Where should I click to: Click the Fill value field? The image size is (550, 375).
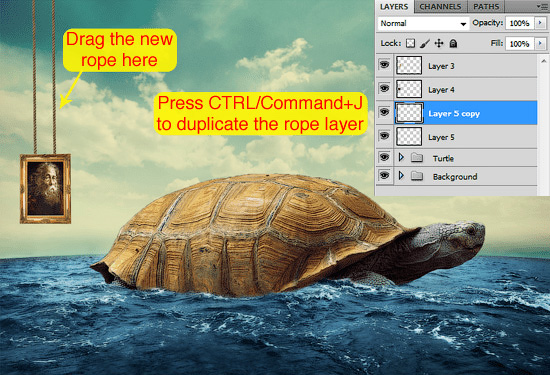519,44
